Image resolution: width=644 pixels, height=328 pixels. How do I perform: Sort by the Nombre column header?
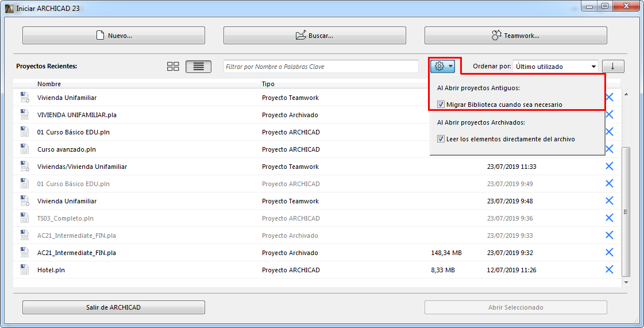(x=49, y=84)
